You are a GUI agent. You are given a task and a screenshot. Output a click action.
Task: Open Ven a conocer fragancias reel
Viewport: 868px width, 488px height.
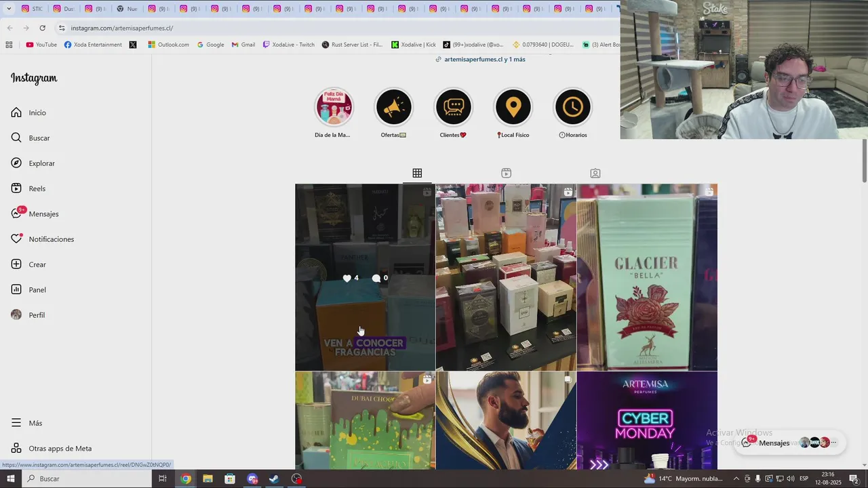point(365,277)
